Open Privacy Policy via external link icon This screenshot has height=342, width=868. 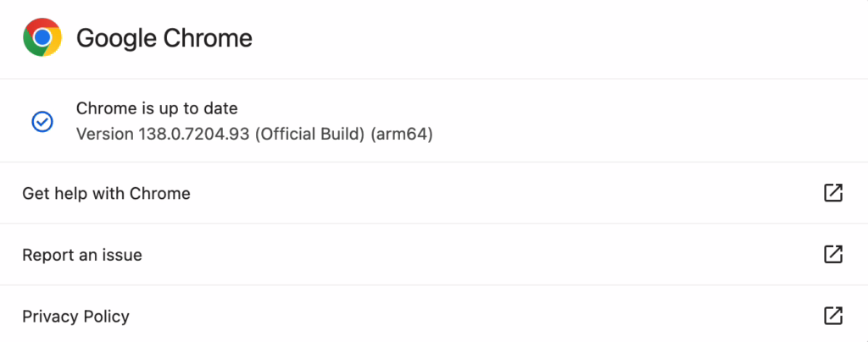[x=833, y=316]
